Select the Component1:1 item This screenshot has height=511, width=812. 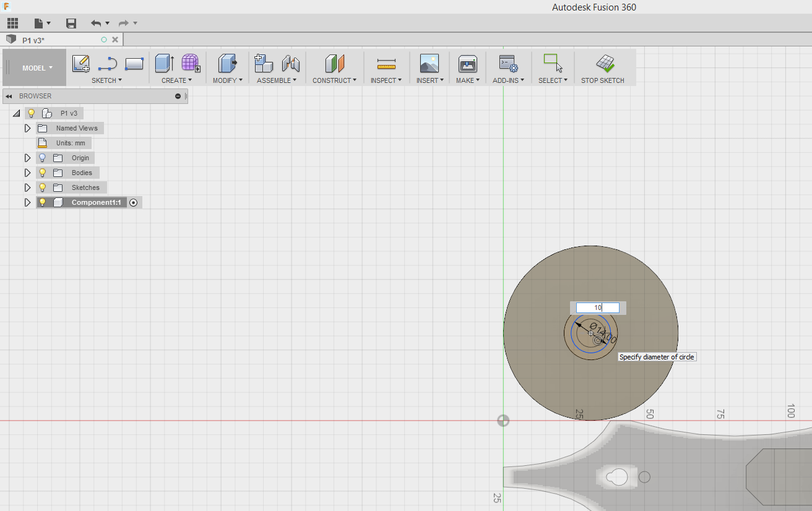point(96,202)
